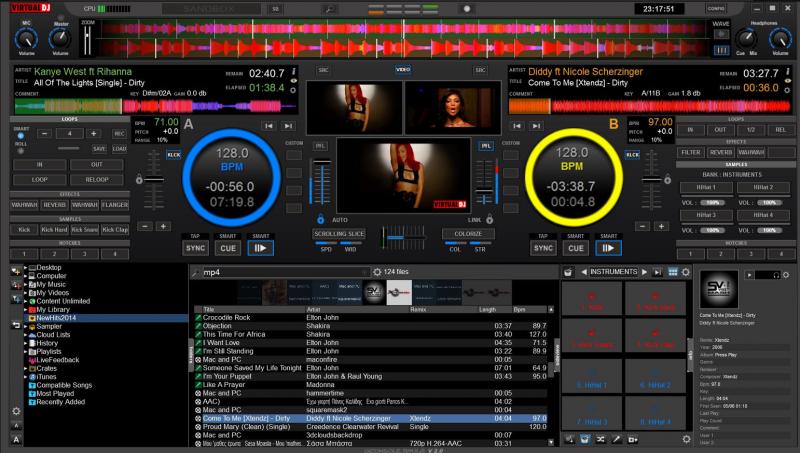Switch to the previous sampler bank arrow

pos(584,272)
